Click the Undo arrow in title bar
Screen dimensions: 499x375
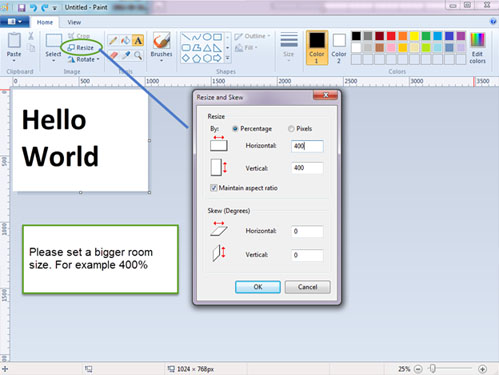pos(33,7)
